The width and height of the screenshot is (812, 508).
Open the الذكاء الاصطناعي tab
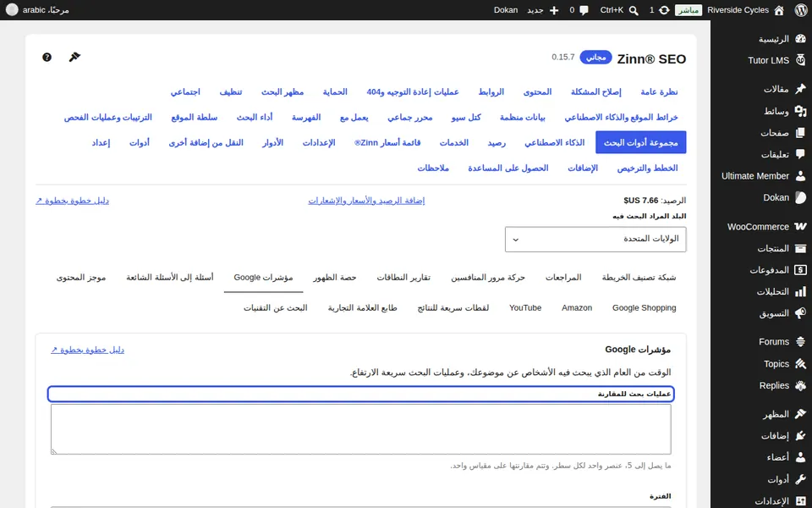pos(554,142)
